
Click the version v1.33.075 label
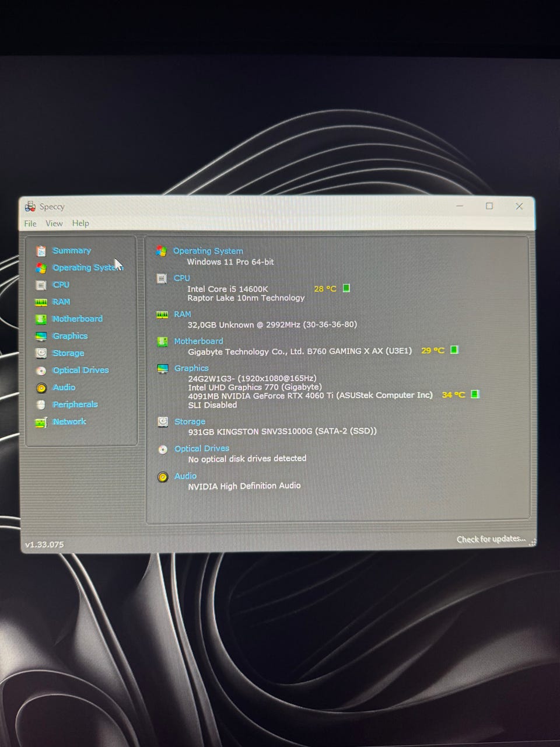point(44,544)
